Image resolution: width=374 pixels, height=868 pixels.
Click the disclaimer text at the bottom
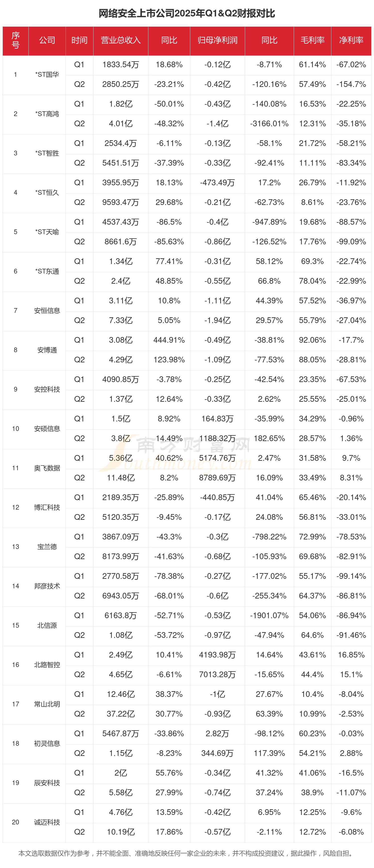(x=187, y=854)
